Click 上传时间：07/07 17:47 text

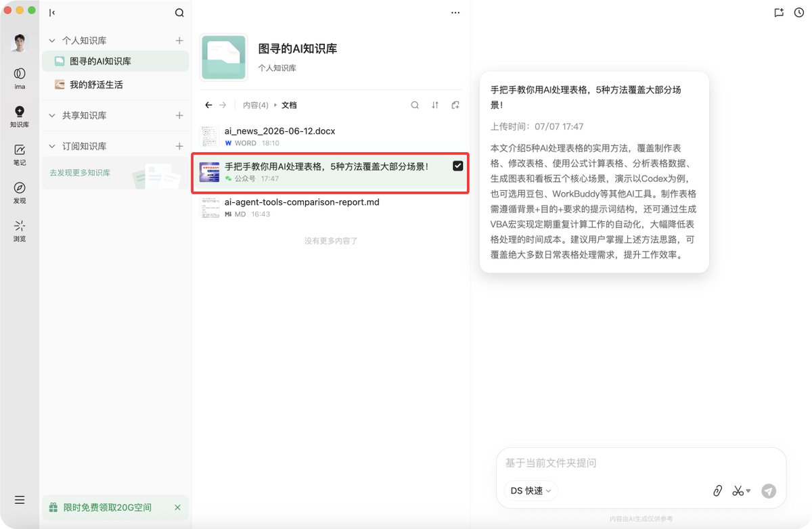(537, 127)
